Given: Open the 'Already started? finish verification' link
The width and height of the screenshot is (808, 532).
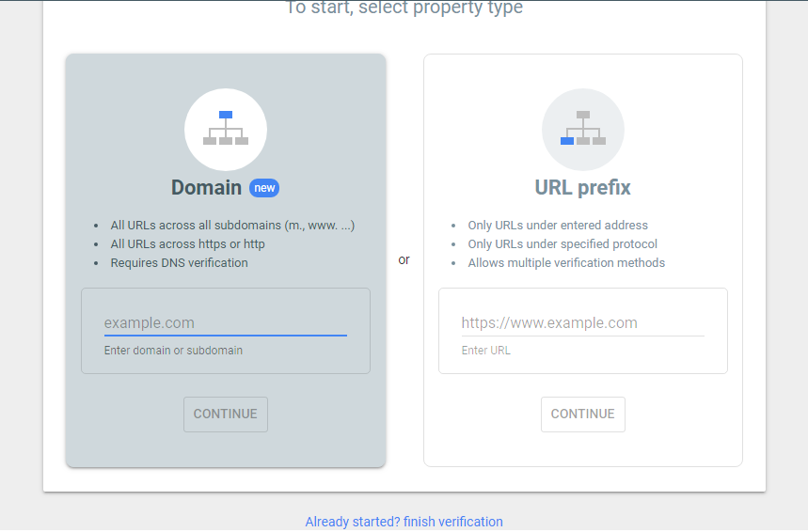Looking at the screenshot, I should pos(404,522).
